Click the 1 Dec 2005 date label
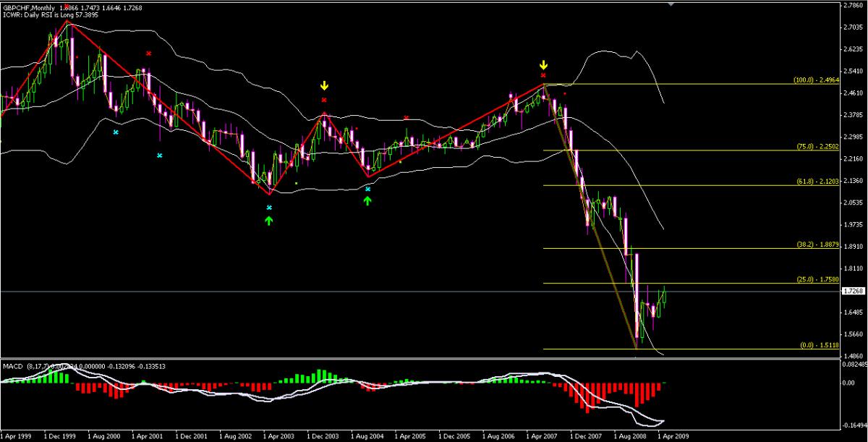This screenshot has height=442, width=868. tap(454, 437)
